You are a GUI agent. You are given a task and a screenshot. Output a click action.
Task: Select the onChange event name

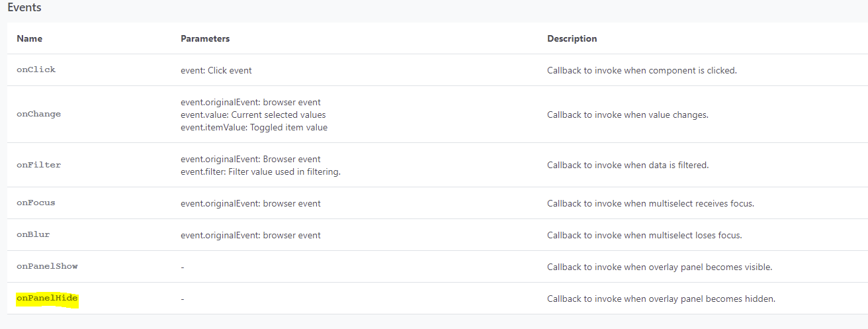[x=38, y=114]
